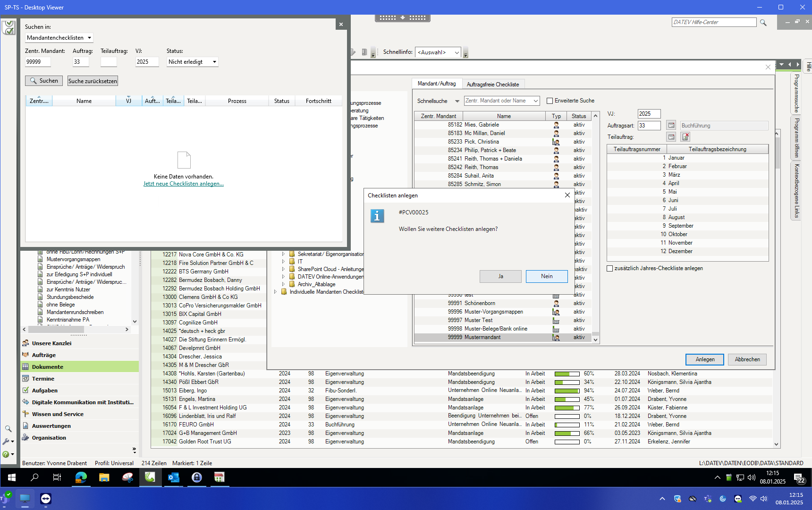Select the Mandant/Auftrag tab
The height and width of the screenshot is (510, 812).
pos(436,84)
